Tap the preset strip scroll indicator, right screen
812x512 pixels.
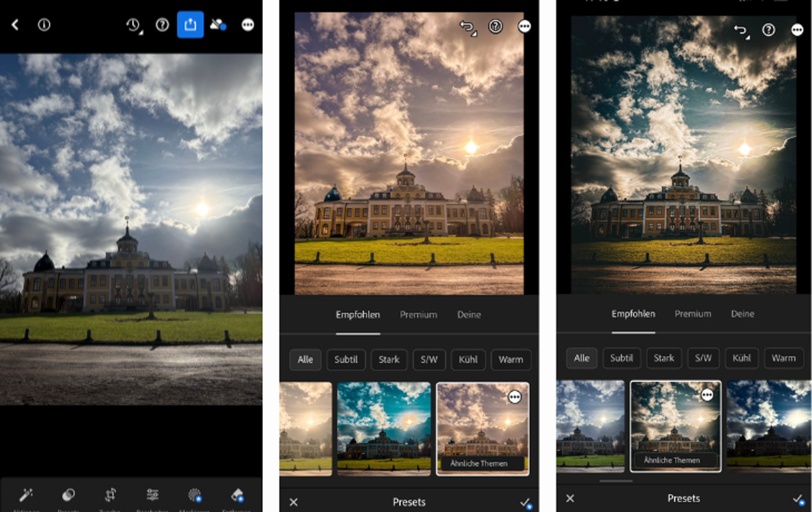[x=616, y=481]
